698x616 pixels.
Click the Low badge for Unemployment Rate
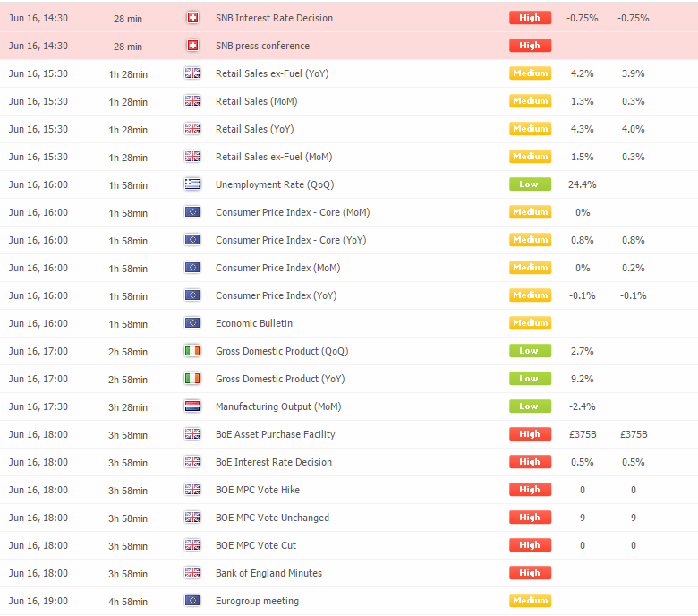(530, 184)
